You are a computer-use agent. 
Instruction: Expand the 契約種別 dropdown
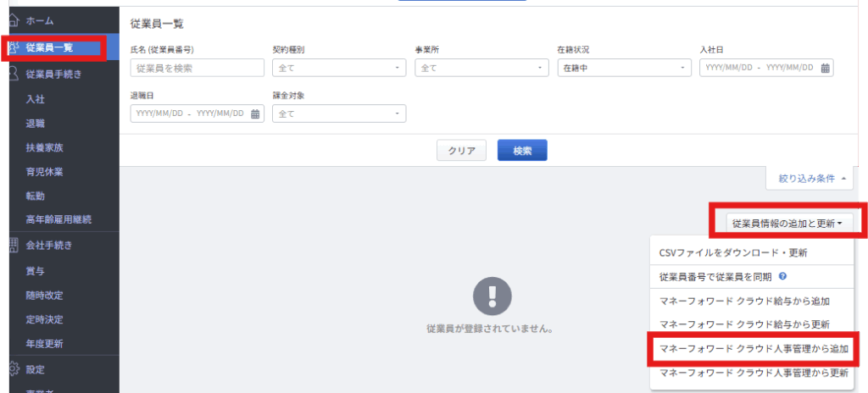(339, 68)
